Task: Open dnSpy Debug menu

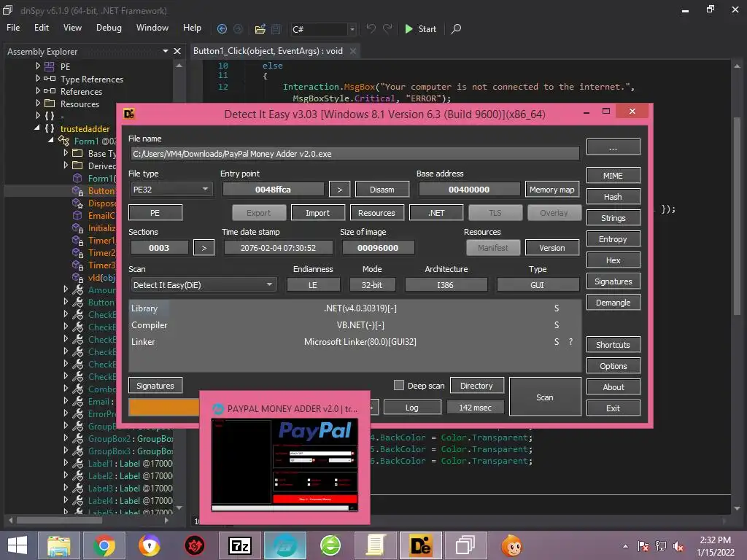Action: click(x=109, y=28)
